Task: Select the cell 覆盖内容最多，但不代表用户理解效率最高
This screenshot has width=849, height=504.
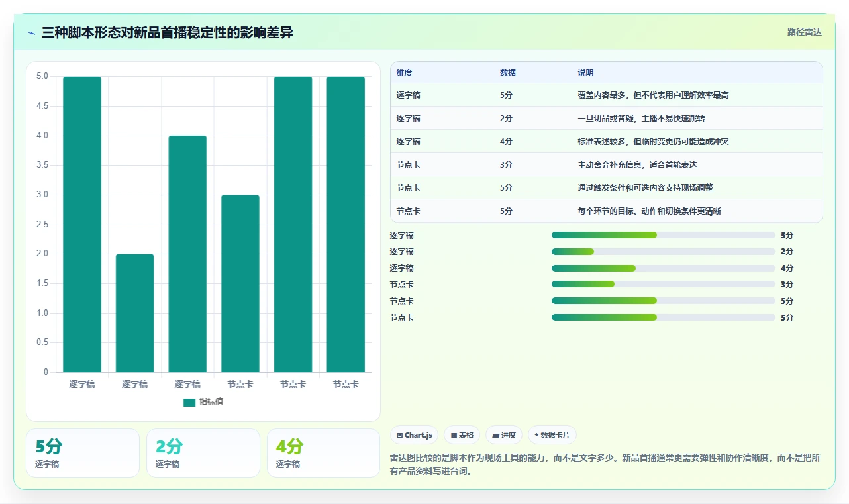Action: tap(653, 95)
